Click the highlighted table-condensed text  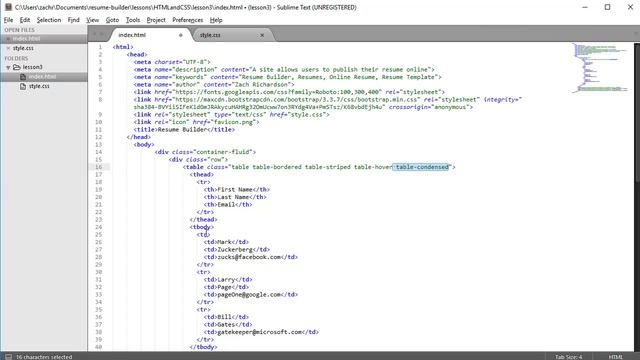click(420, 167)
